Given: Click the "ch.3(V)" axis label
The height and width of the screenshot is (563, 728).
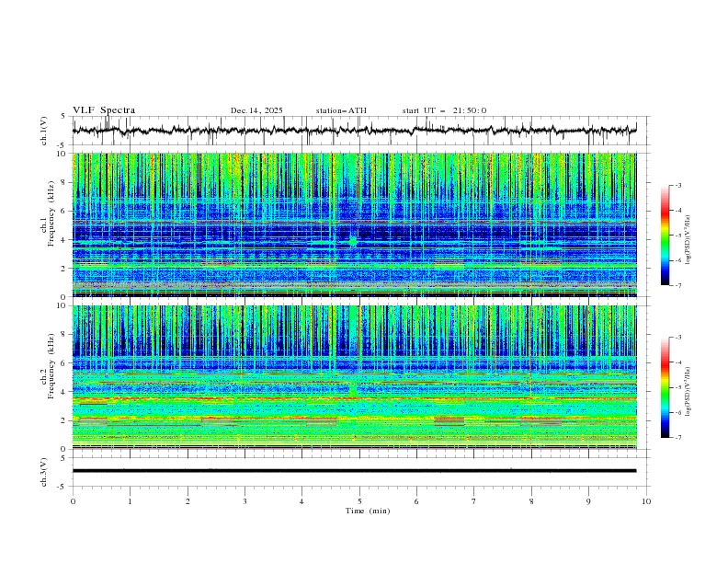Looking at the screenshot, I should (45, 470).
